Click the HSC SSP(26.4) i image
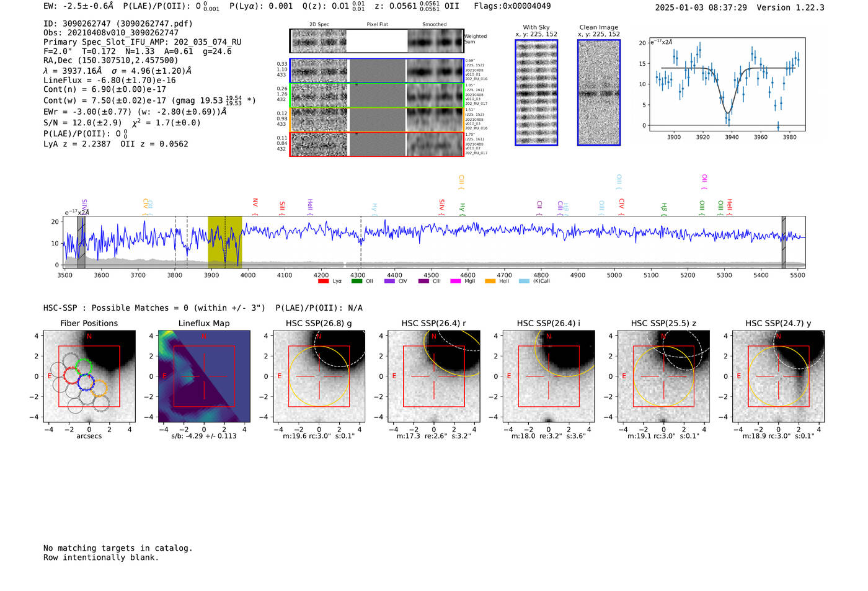 (x=549, y=376)
